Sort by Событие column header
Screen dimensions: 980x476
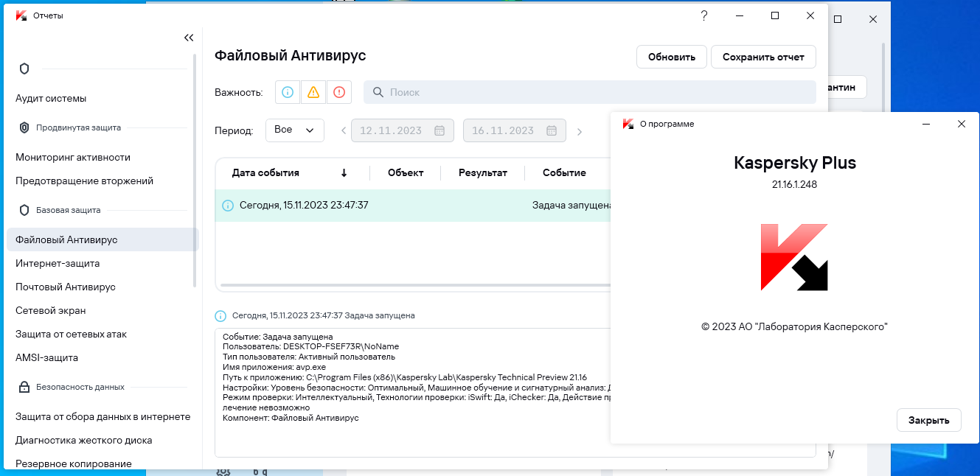(x=564, y=172)
